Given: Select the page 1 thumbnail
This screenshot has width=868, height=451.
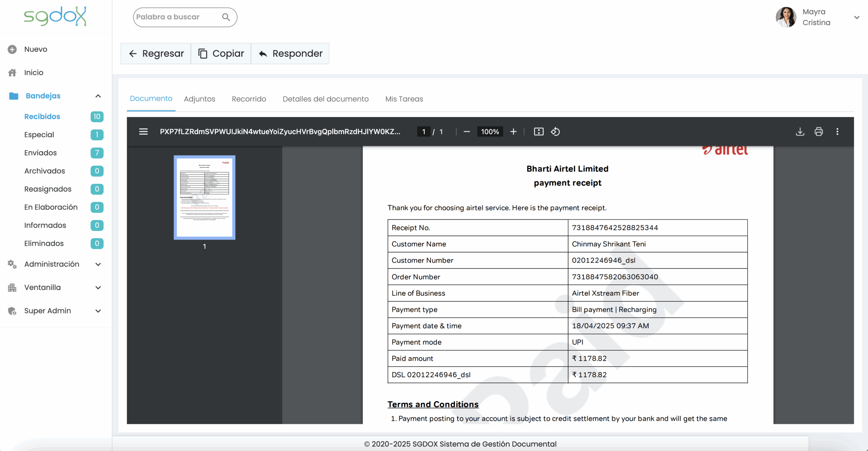Looking at the screenshot, I should coord(204,198).
